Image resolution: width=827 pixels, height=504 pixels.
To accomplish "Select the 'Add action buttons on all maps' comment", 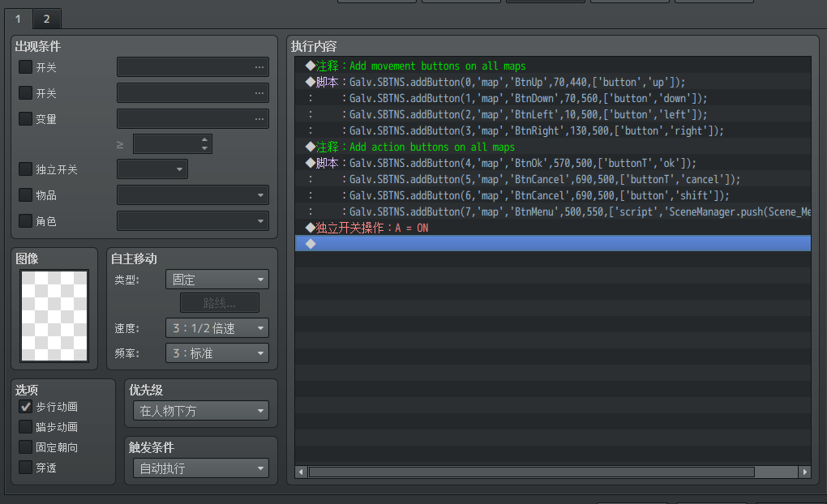I will (x=553, y=147).
